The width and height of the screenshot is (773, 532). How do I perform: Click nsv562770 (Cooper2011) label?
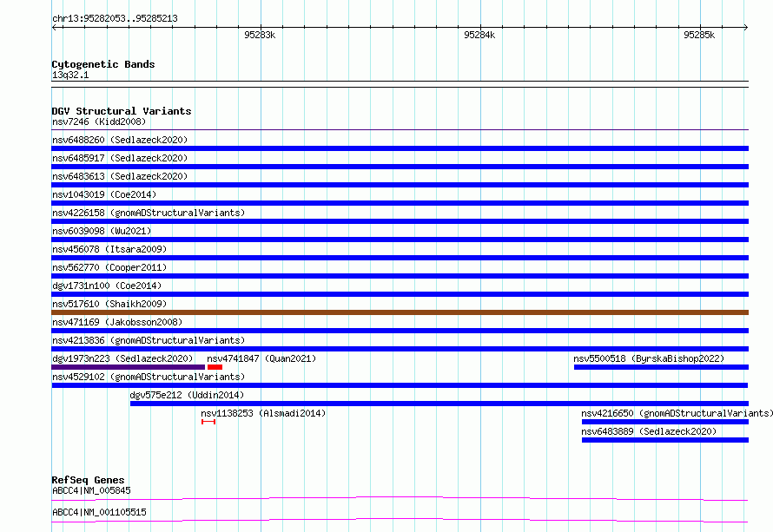[x=109, y=267]
